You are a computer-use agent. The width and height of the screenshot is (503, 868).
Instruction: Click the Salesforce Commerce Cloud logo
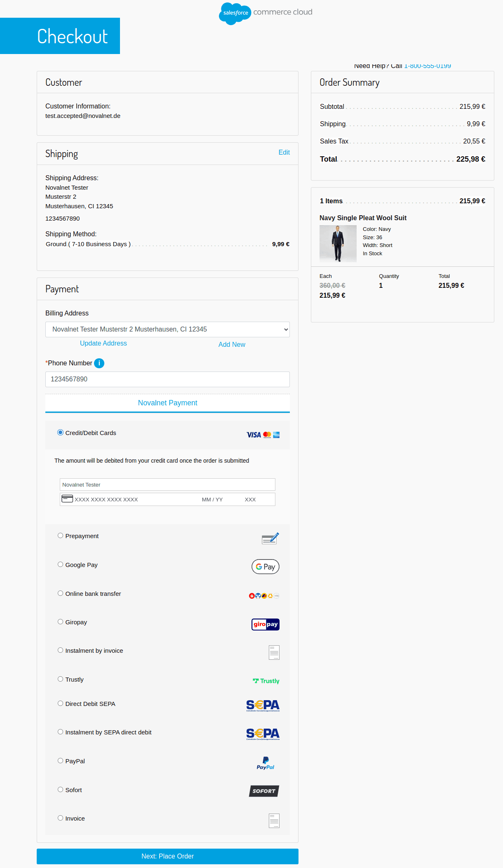(x=266, y=13)
